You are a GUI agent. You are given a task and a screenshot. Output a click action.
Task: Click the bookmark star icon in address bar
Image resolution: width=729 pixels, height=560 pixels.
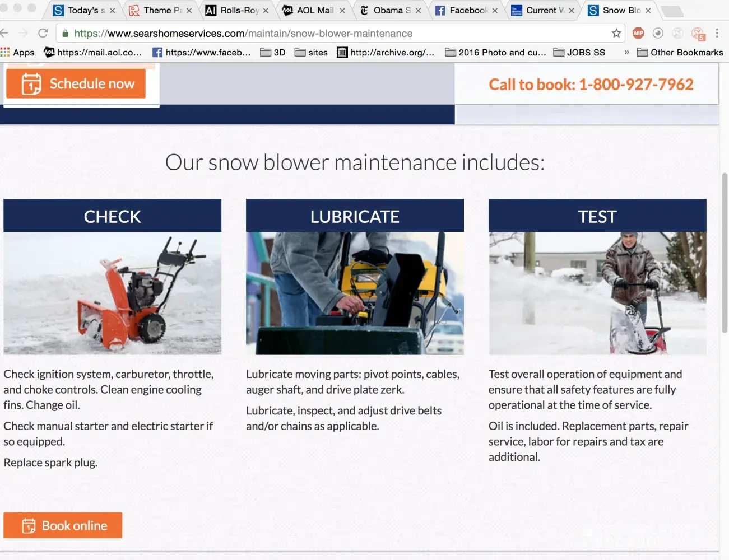tap(616, 33)
